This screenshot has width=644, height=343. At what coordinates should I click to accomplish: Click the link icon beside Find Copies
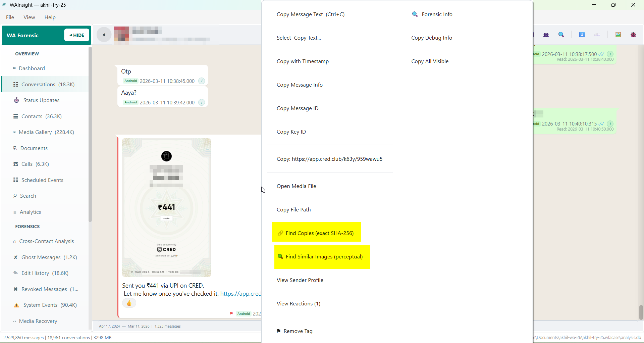[280, 233]
